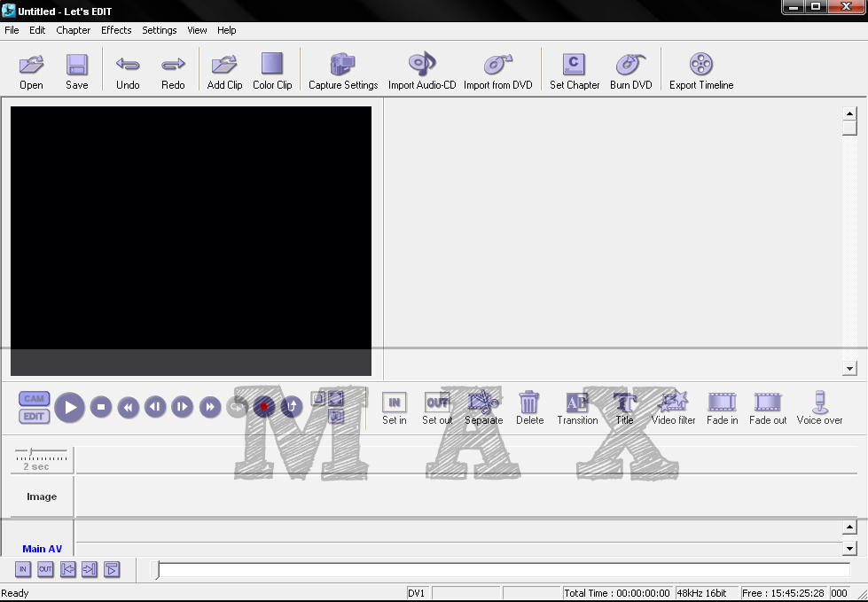The height and width of the screenshot is (602, 868).
Task: Stop playback with the square Stop button
Action: click(x=101, y=407)
